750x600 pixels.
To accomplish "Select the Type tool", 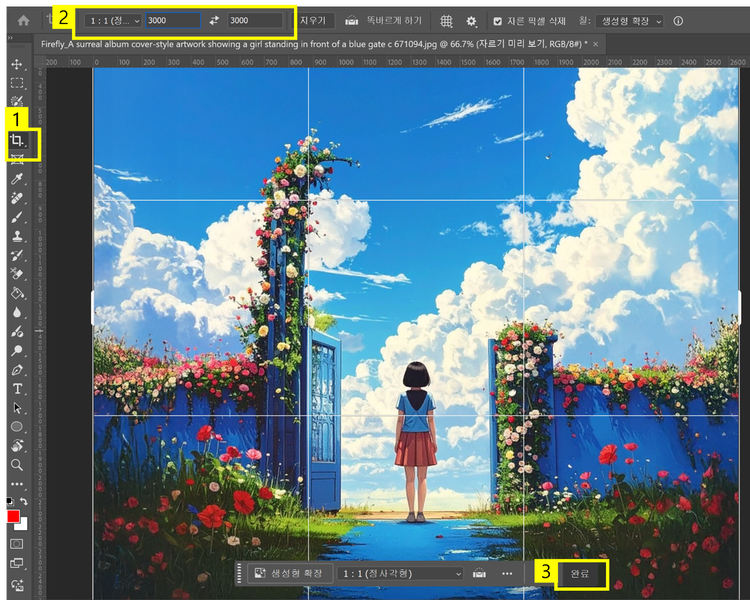I will click(17, 389).
